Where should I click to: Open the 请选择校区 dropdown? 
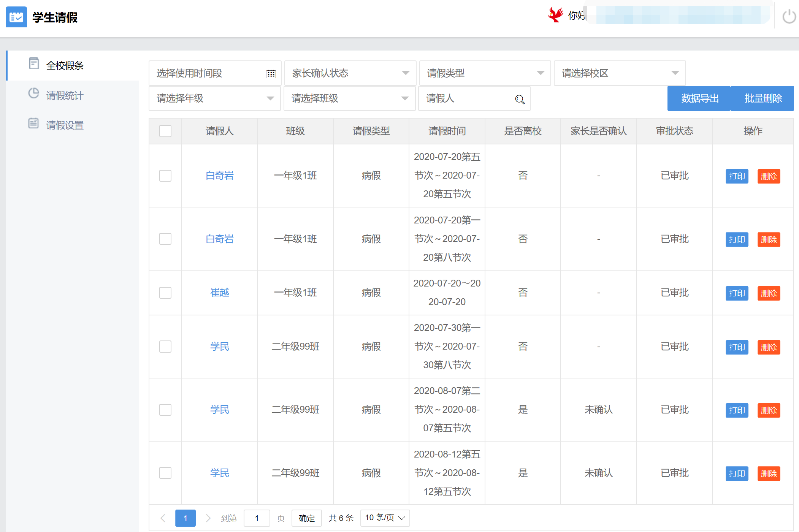point(620,73)
